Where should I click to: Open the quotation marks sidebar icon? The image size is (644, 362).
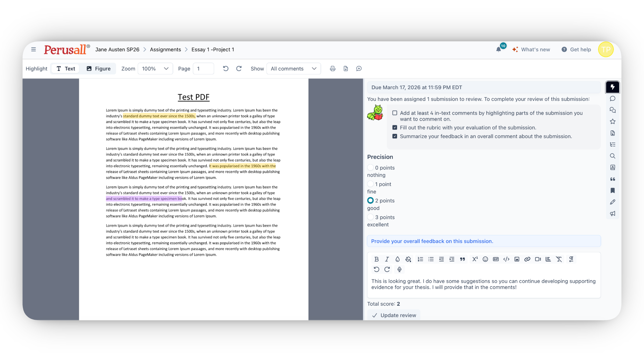(x=612, y=179)
